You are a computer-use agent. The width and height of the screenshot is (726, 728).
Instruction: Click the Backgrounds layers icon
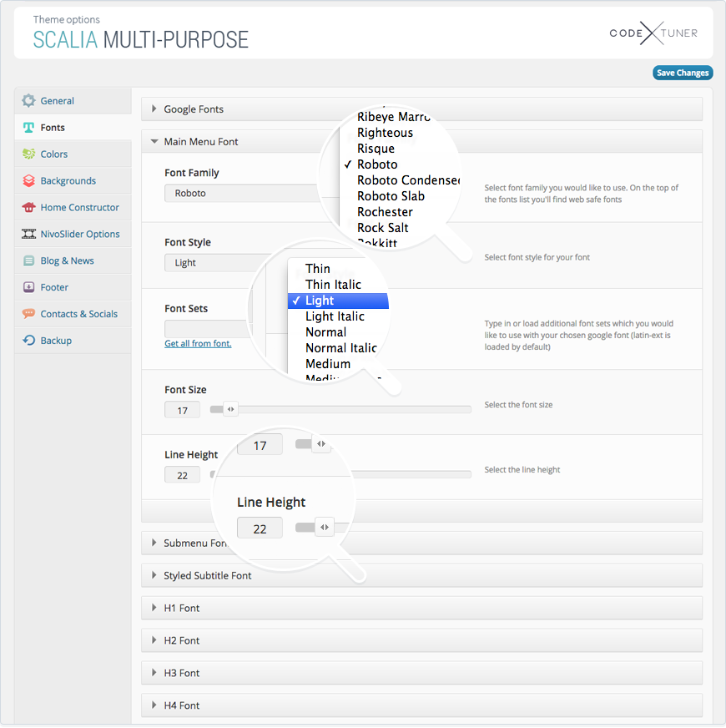coord(29,181)
